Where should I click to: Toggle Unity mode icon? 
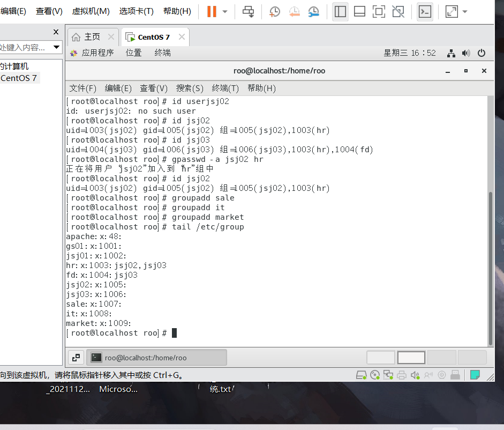(x=398, y=12)
